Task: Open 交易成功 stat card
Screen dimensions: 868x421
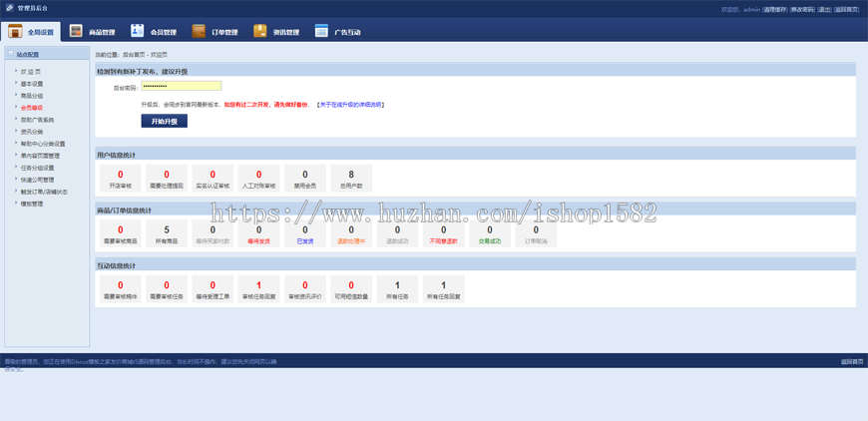Action: coord(490,233)
